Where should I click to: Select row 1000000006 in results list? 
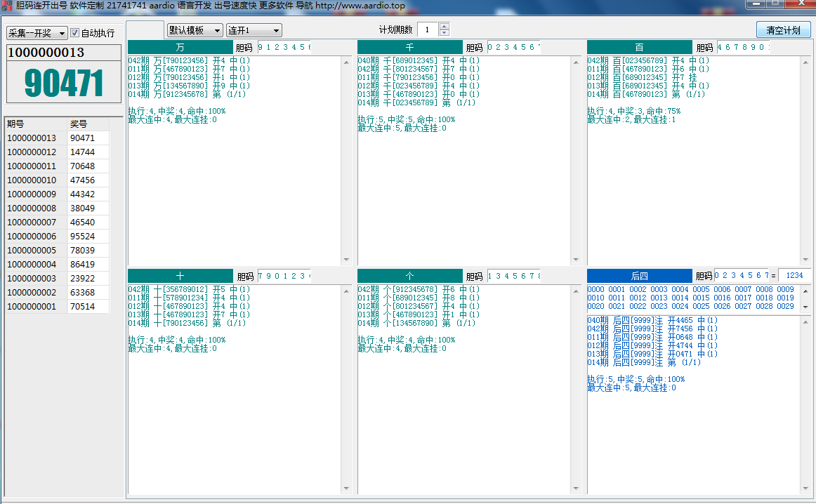click(58, 236)
